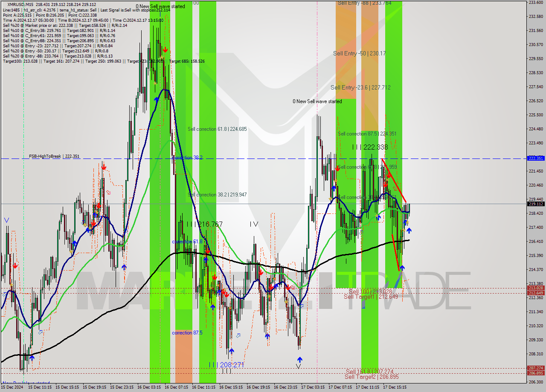Click the red down arrow under top Sell wave label
The image size is (546, 392).
tap(165, 50)
